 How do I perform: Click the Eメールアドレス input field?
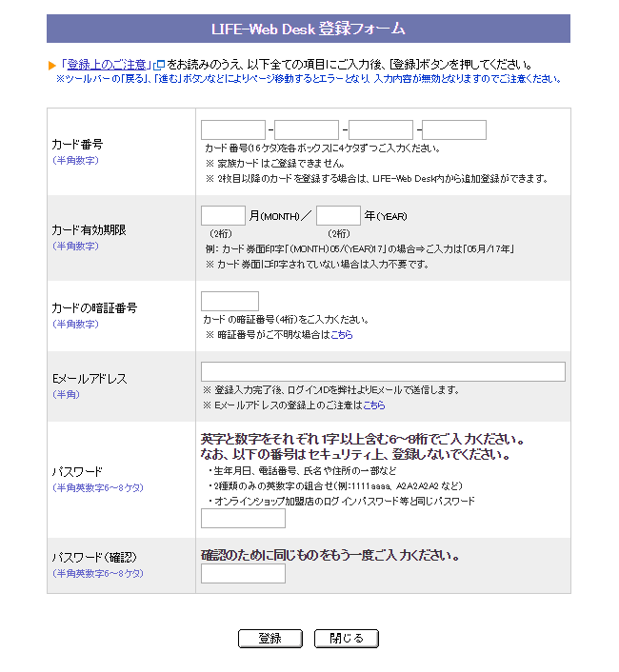(x=383, y=371)
